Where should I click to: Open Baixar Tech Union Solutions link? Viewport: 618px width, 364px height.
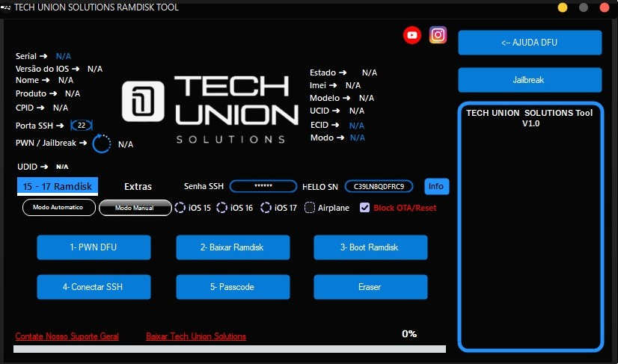[x=196, y=336]
